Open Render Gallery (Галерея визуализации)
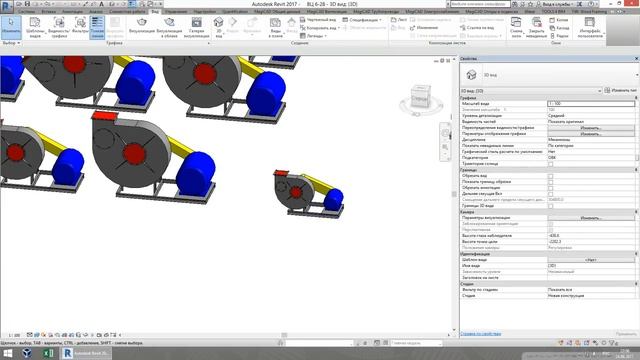The height and width of the screenshot is (360, 640). click(x=196, y=27)
